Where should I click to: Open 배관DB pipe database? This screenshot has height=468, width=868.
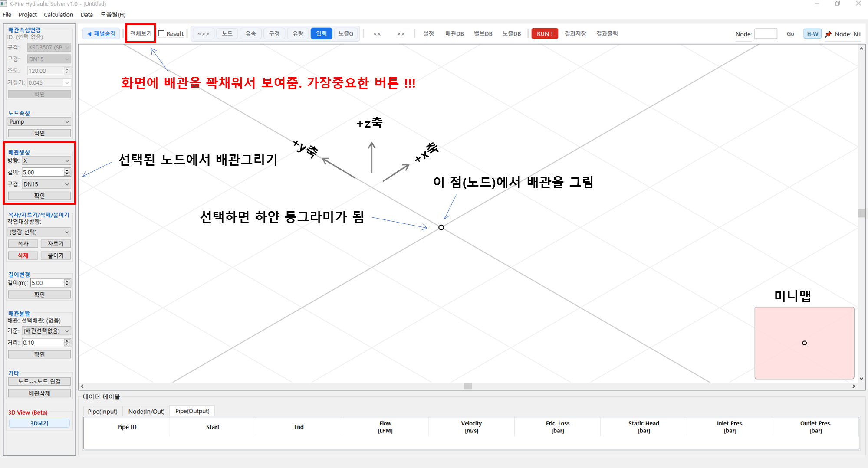(x=454, y=34)
